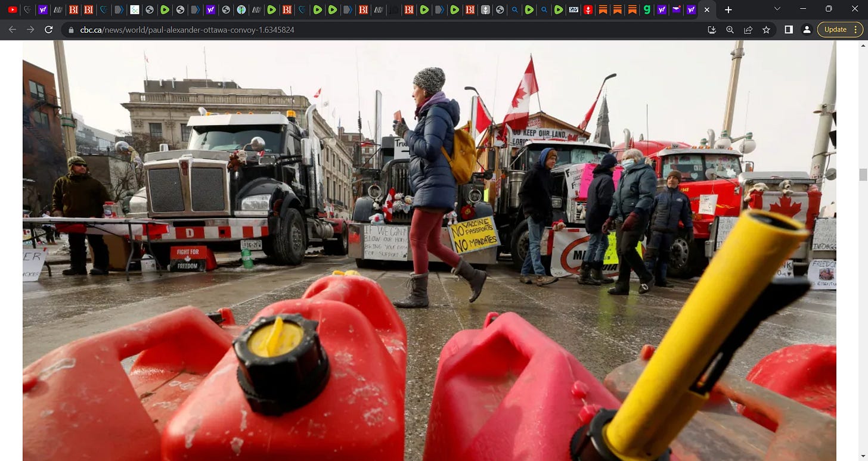This screenshot has width=868, height=461.
Task: Expand the tab search dropdown chevron
Action: (x=777, y=9)
